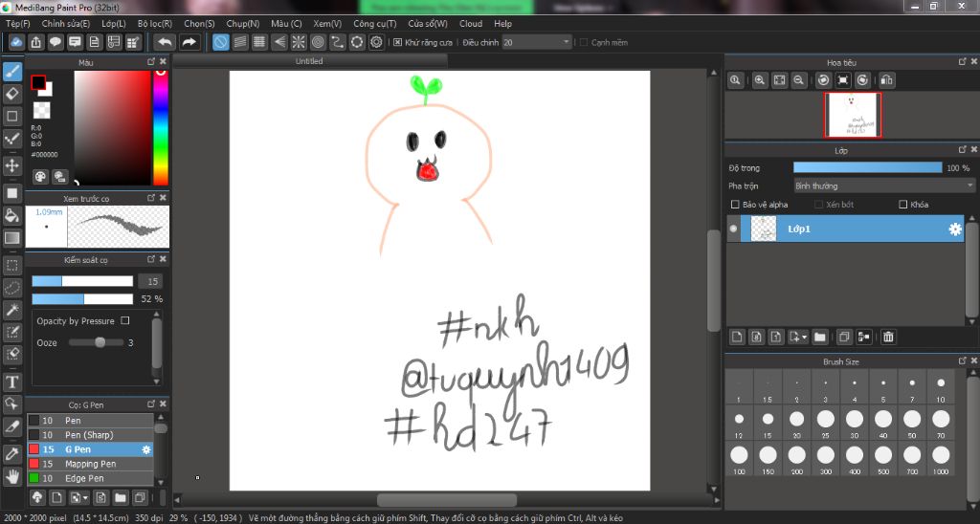This screenshot has width=980, height=524.
Task: Adjust brush opacity bar showing 52 %
Action: tap(82, 299)
